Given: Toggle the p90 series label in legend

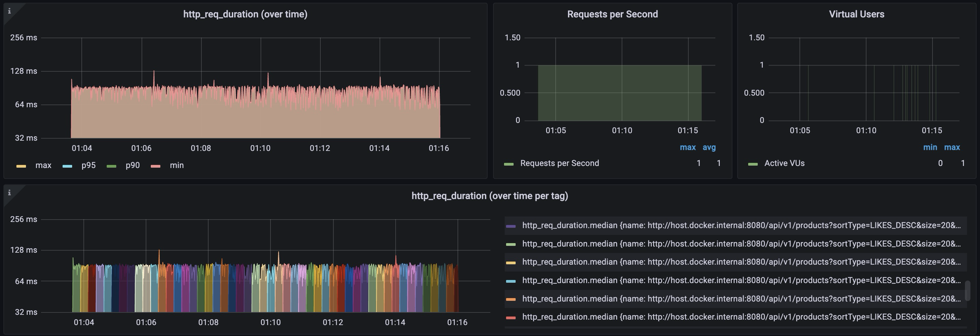Looking at the screenshot, I should [x=132, y=165].
